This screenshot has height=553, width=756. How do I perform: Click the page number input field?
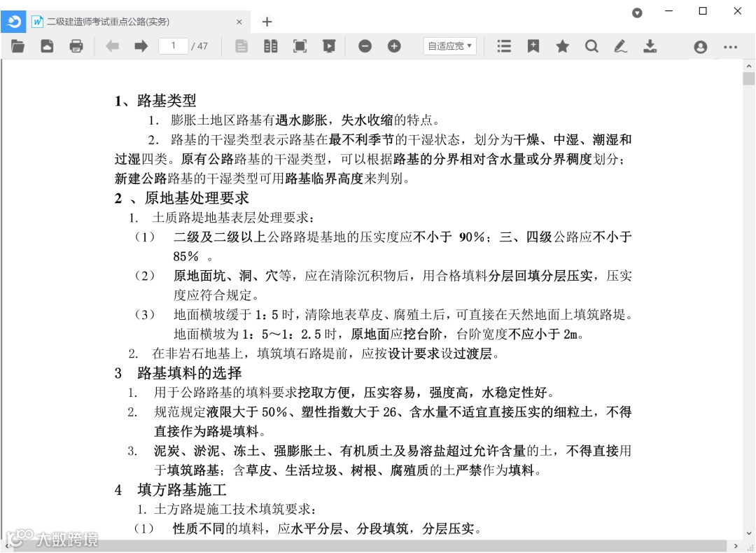(174, 46)
